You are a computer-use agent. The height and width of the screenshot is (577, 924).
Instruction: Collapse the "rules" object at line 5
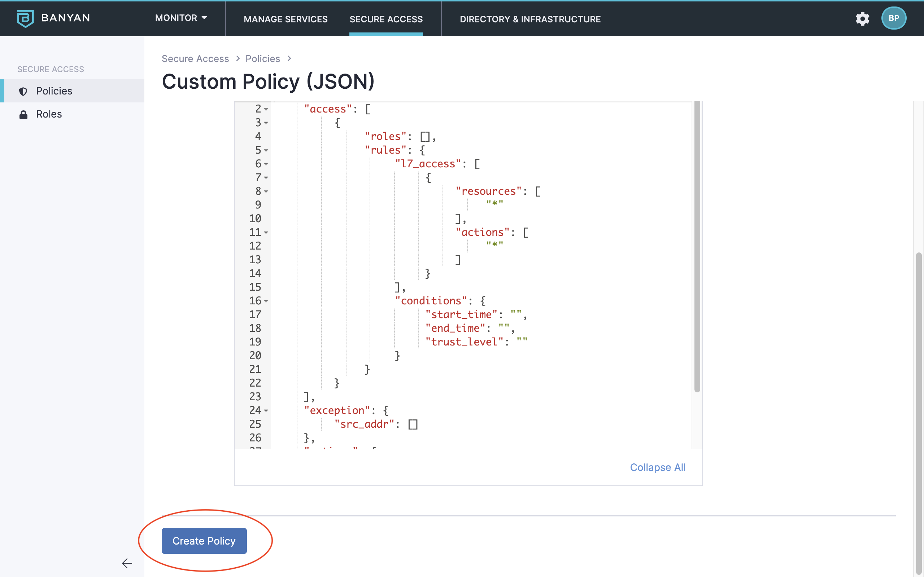coord(266,151)
